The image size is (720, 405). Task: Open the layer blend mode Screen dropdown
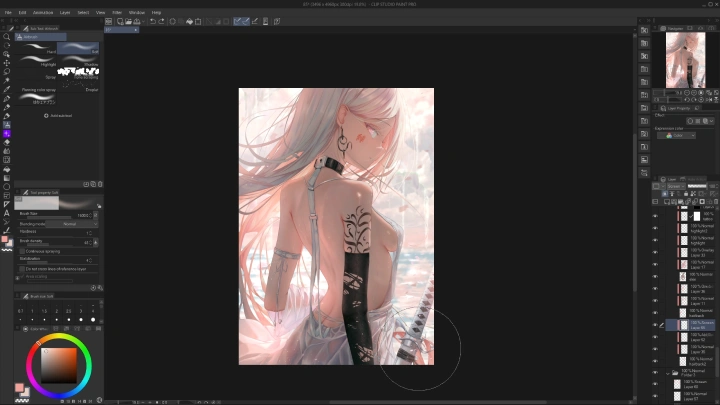pos(675,186)
